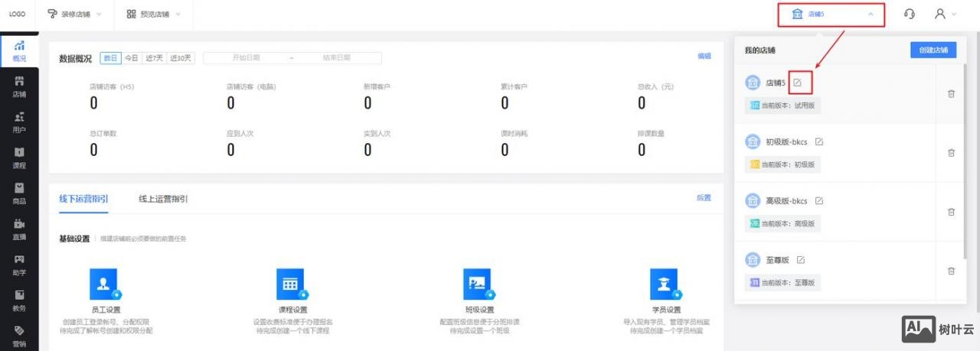Open 学员设置 icon tile

pos(663,284)
